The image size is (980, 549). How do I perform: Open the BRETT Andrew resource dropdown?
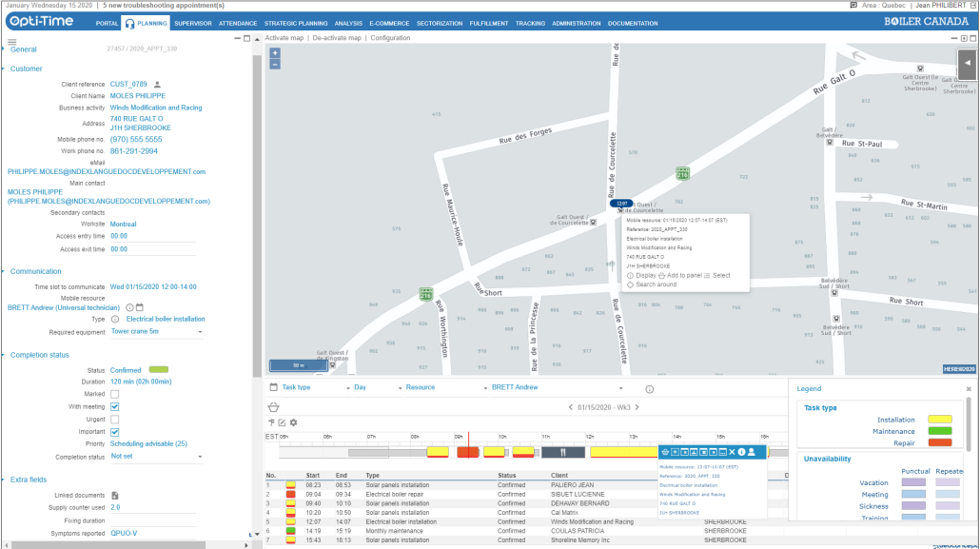(557, 387)
